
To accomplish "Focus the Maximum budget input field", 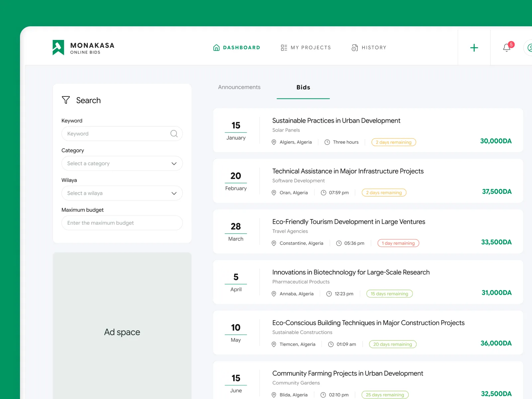I will (122, 223).
